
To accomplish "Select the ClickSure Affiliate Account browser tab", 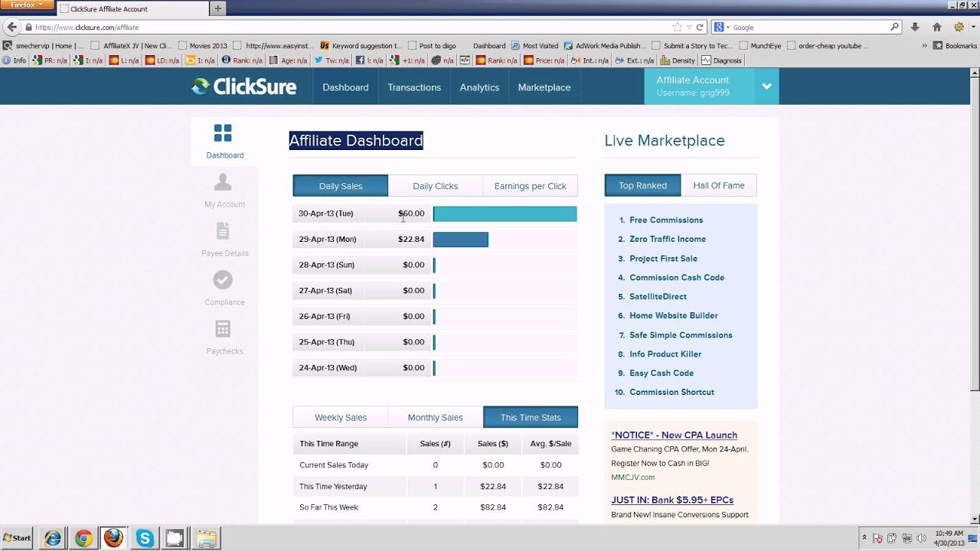I will click(x=132, y=8).
